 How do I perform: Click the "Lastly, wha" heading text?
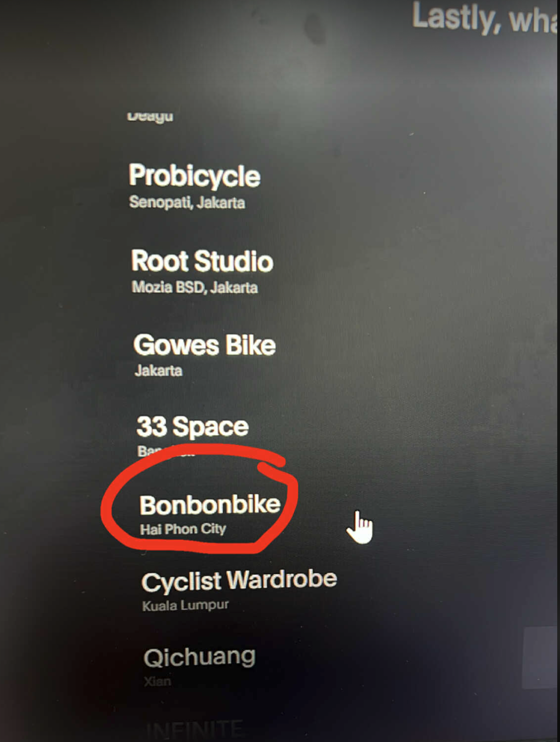click(x=485, y=18)
